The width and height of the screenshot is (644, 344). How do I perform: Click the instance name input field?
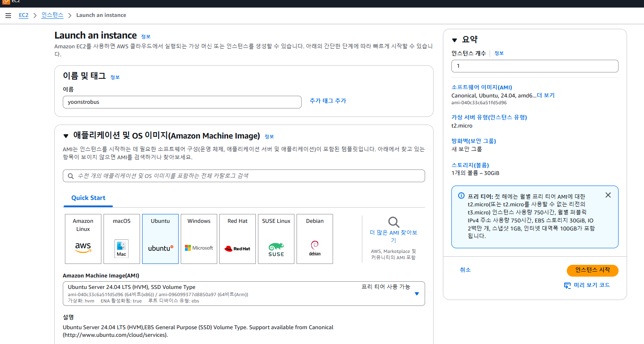182,102
